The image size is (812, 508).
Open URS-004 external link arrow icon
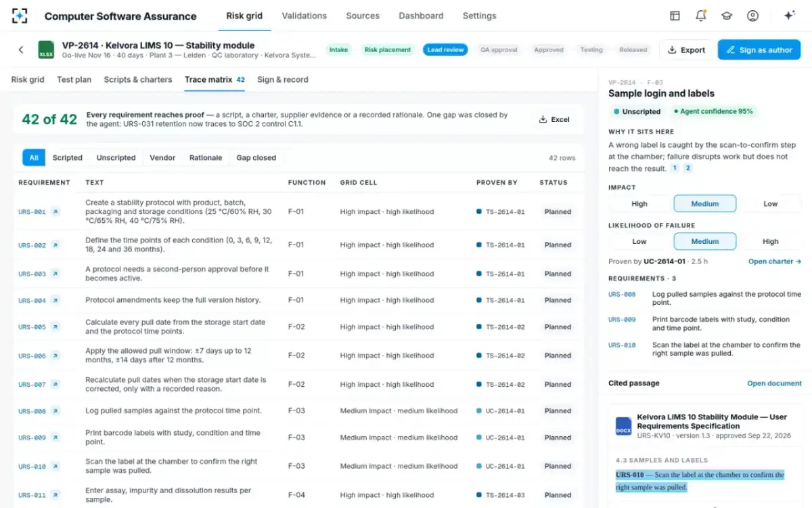click(x=55, y=301)
